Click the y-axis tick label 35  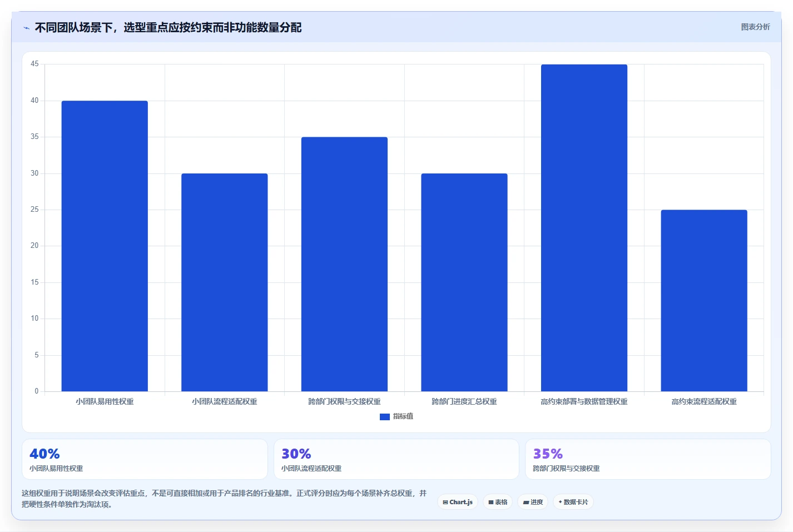pyautogui.click(x=34, y=137)
